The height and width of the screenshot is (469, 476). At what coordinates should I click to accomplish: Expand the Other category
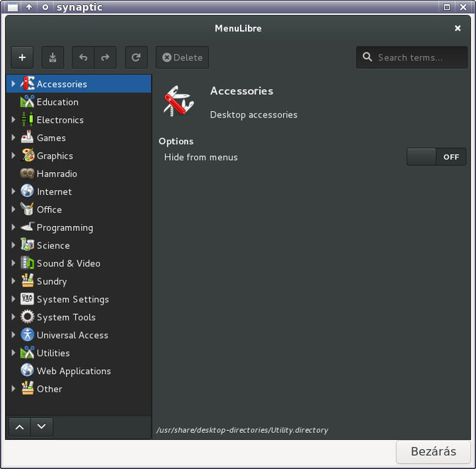coord(13,388)
